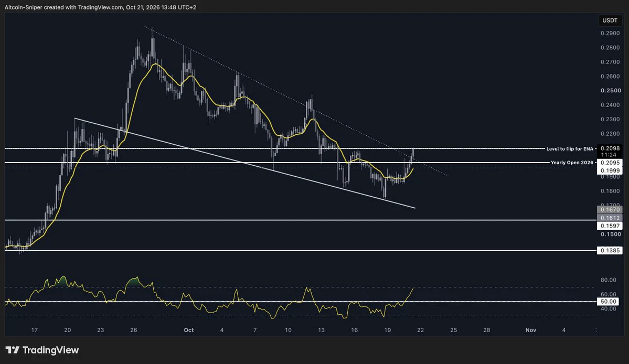Click the Yearly Open 2026 line label

coord(572,163)
